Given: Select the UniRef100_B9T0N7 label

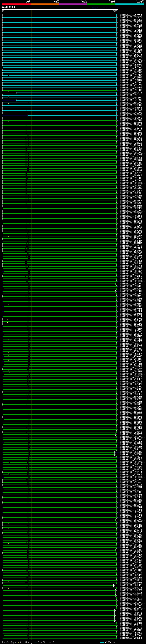Looking at the screenshot, I should click(131, 70).
